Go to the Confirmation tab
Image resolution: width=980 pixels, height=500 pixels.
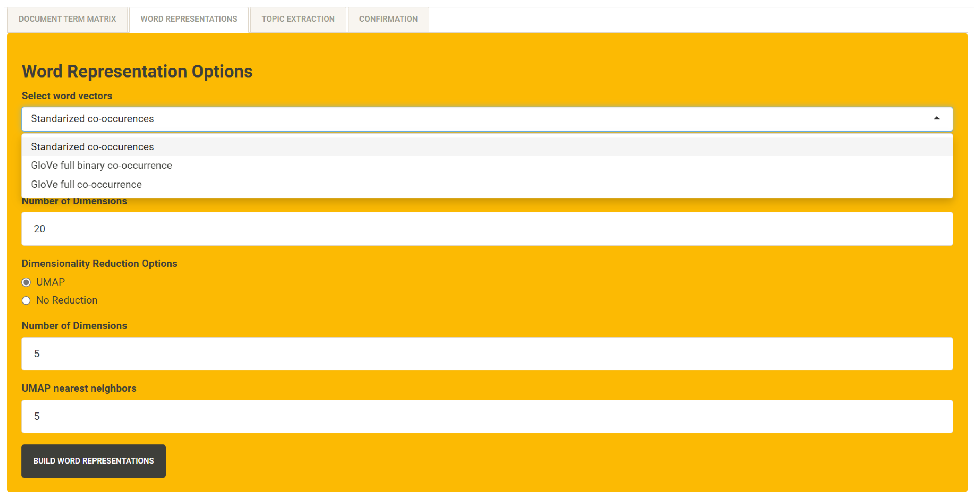point(388,19)
